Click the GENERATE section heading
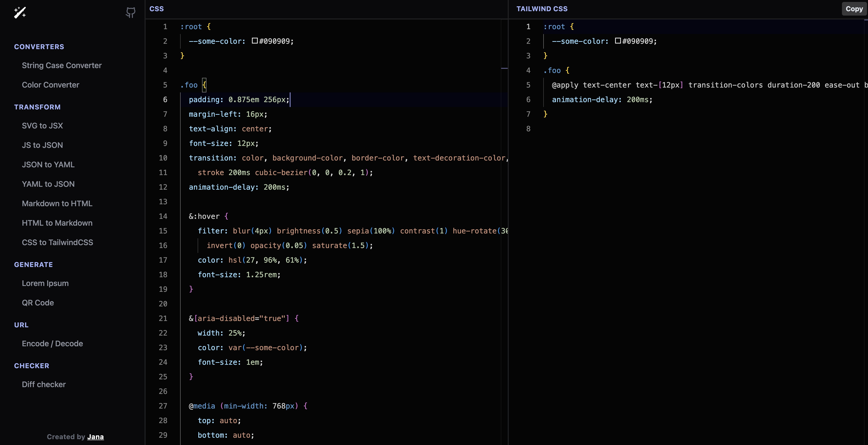 (33, 265)
